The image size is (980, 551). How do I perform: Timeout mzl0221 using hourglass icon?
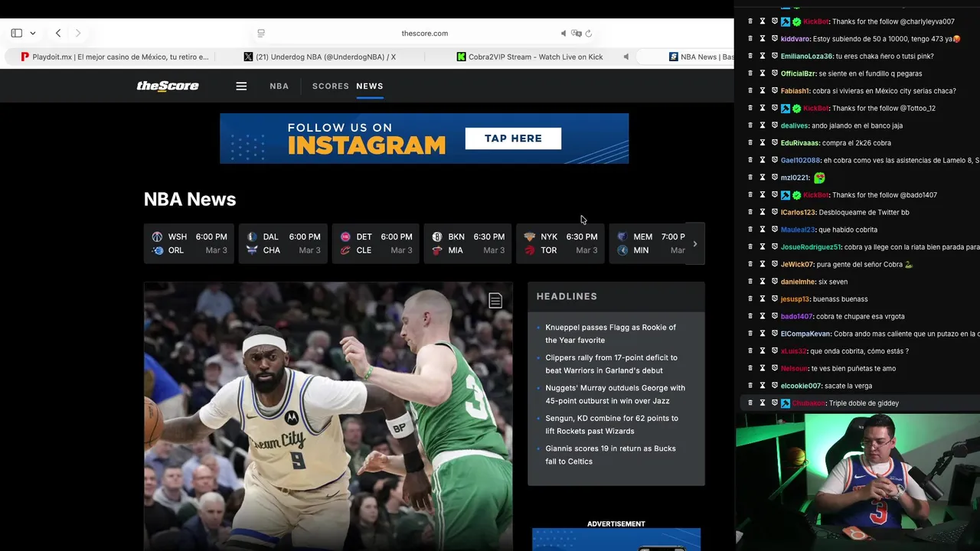point(763,178)
